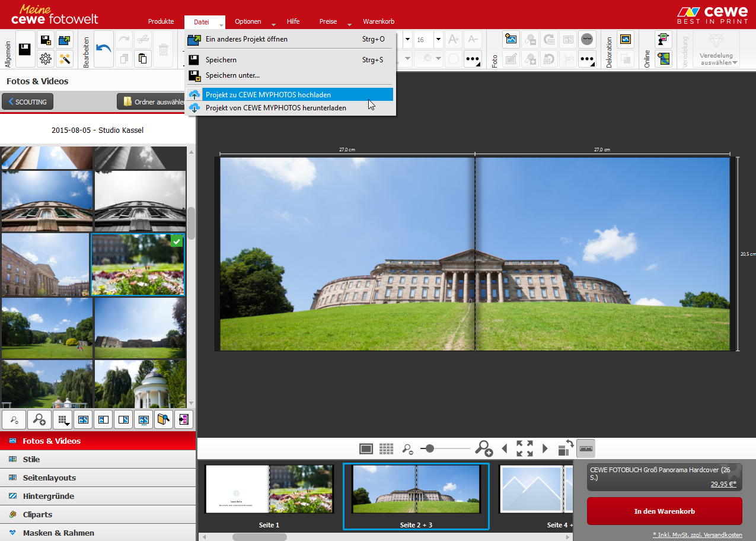756x541 pixels.
Task: Open thumbnail grid size dropdown
Action: (62, 420)
